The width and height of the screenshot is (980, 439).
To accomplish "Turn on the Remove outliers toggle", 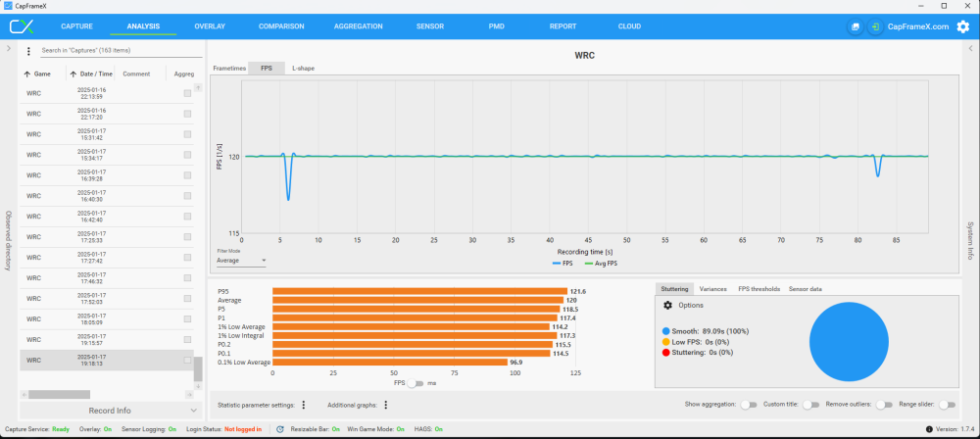I will point(885,405).
